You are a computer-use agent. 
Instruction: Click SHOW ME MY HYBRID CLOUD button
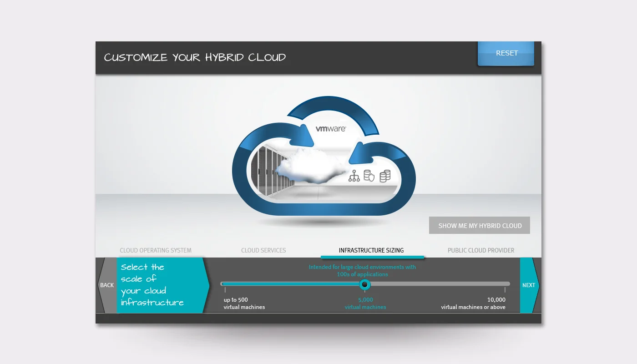click(x=480, y=225)
